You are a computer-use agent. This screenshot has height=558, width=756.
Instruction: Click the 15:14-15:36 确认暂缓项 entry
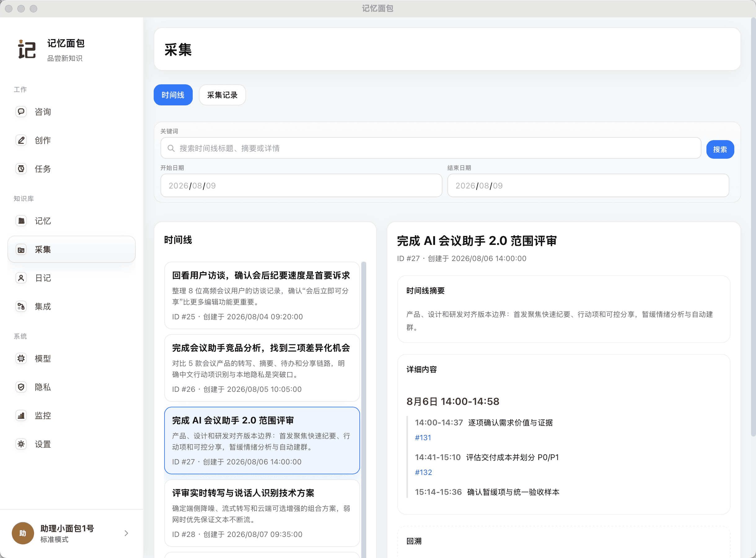487,492
